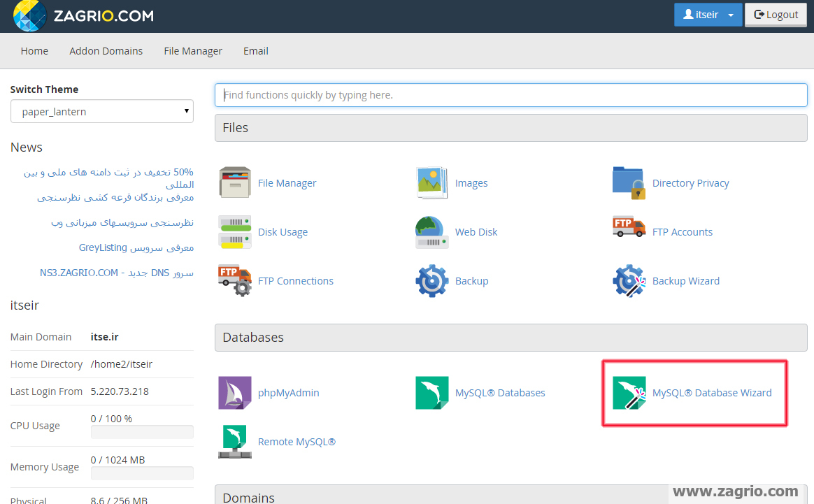Click the Backup gear icon

[x=432, y=280]
